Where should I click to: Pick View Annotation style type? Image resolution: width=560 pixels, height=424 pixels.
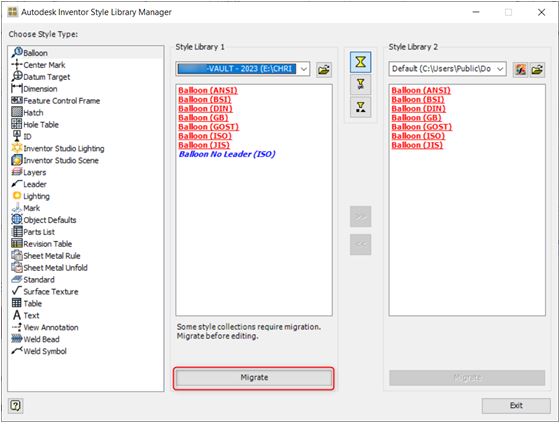coord(45,327)
